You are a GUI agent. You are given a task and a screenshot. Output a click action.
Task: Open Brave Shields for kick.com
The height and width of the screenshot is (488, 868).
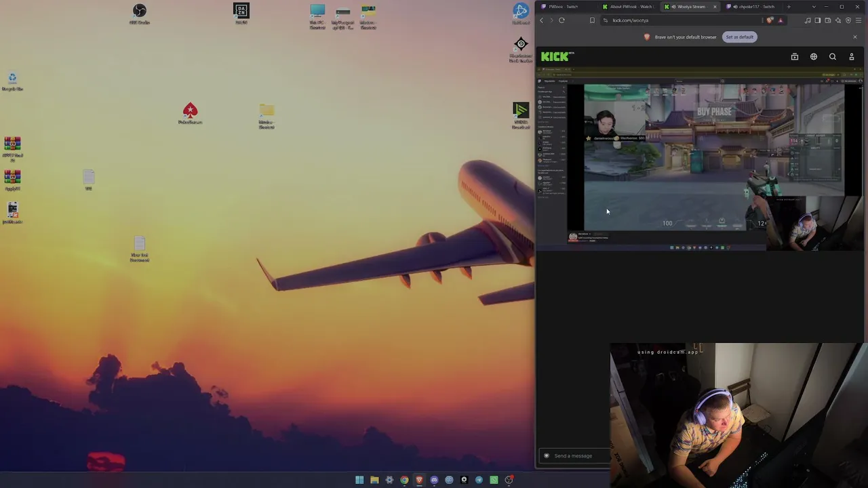(x=770, y=20)
